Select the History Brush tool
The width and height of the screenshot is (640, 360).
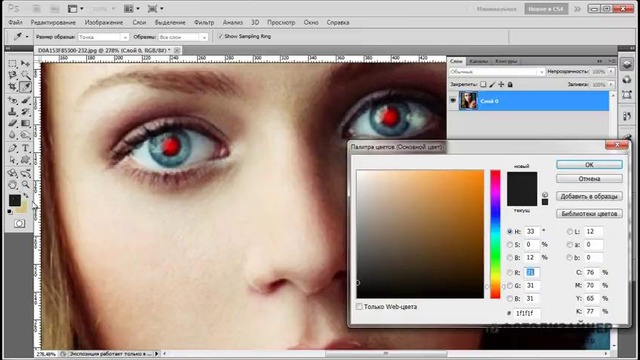26,111
